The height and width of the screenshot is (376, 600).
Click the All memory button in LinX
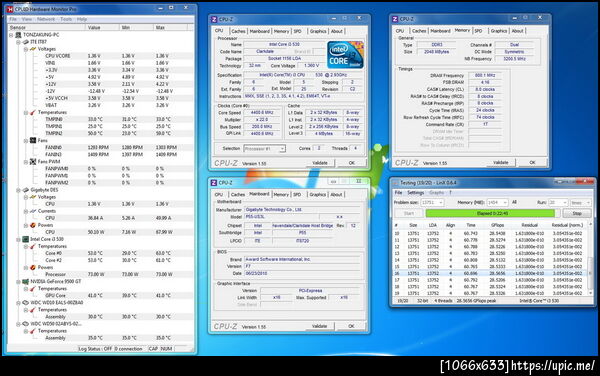pos(514,202)
